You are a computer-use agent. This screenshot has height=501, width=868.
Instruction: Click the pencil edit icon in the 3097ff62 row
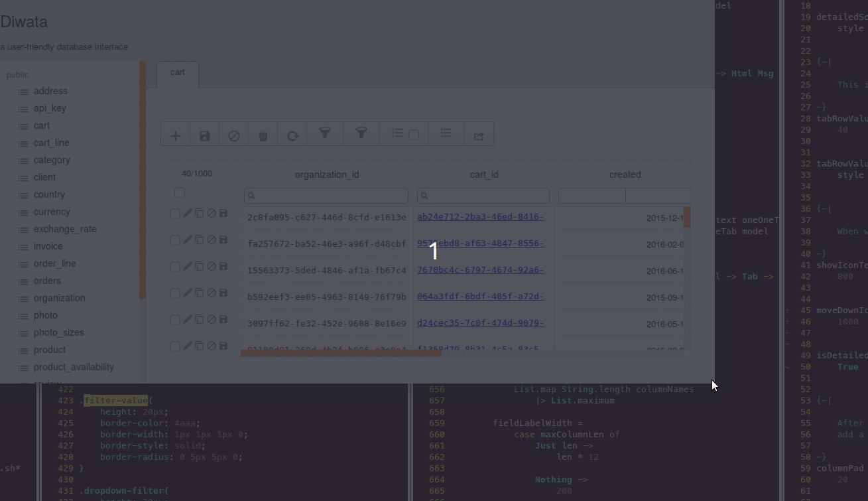pyautogui.click(x=188, y=319)
